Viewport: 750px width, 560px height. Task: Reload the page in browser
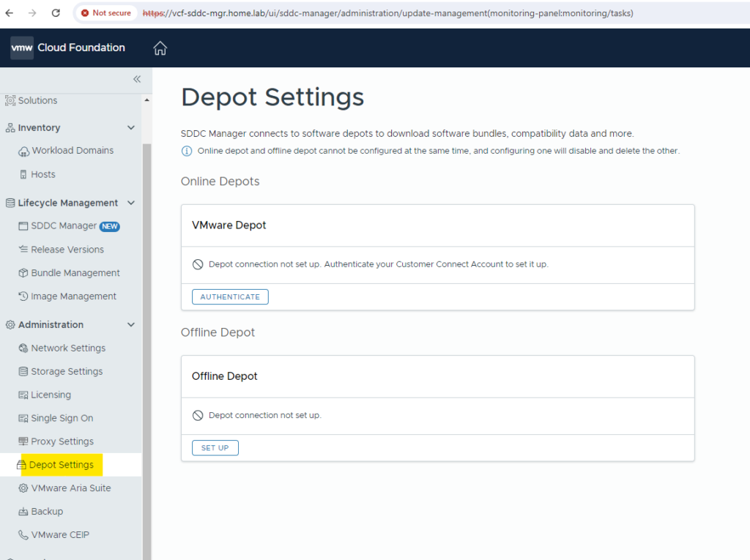pyautogui.click(x=56, y=13)
